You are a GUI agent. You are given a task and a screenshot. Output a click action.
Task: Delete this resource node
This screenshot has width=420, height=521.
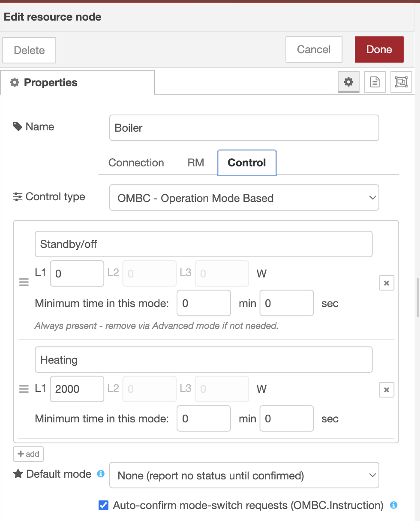click(29, 50)
